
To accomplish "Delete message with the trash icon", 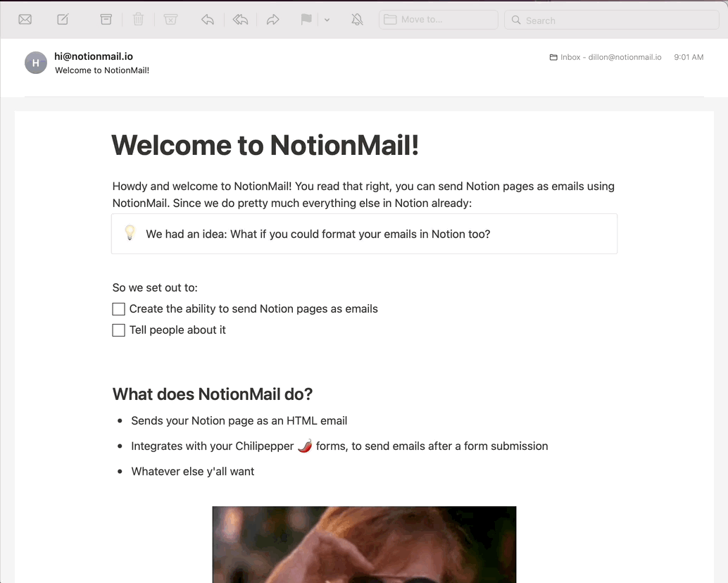I will pos(138,20).
